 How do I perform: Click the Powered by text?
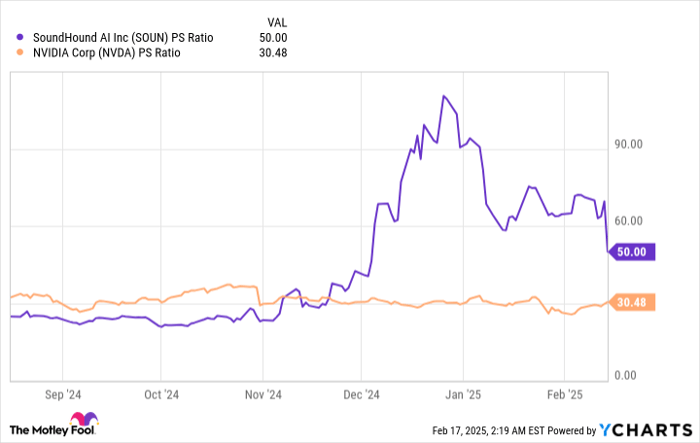point(572,430)
